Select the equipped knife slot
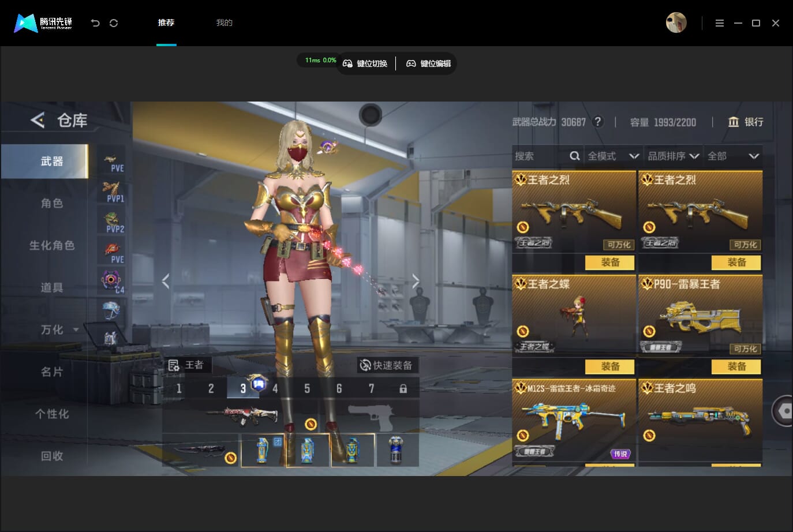The width and height of the screenshot is (793, 532). tap(200, 449)
